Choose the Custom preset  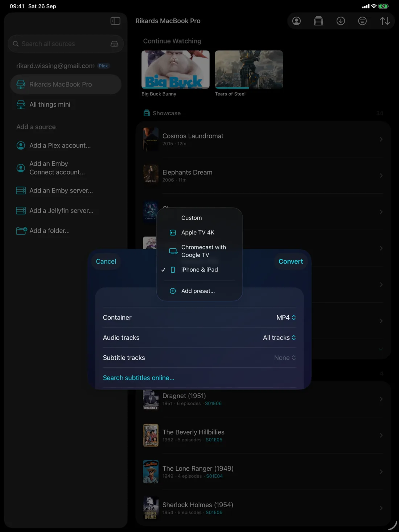coord(199,218)
